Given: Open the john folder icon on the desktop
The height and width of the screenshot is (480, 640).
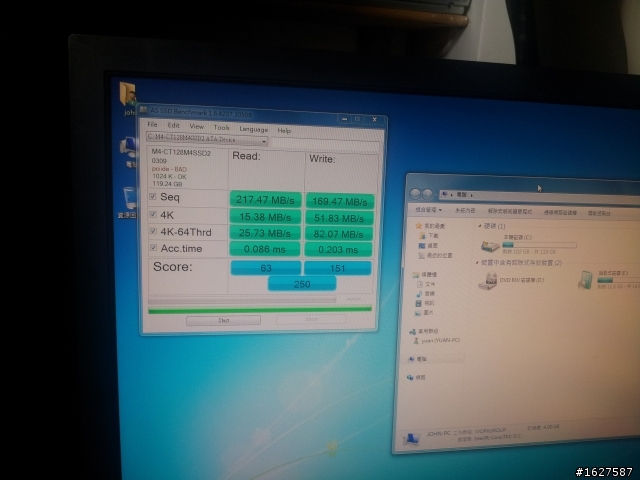Looking at the screenshot, I should (128, 95).
